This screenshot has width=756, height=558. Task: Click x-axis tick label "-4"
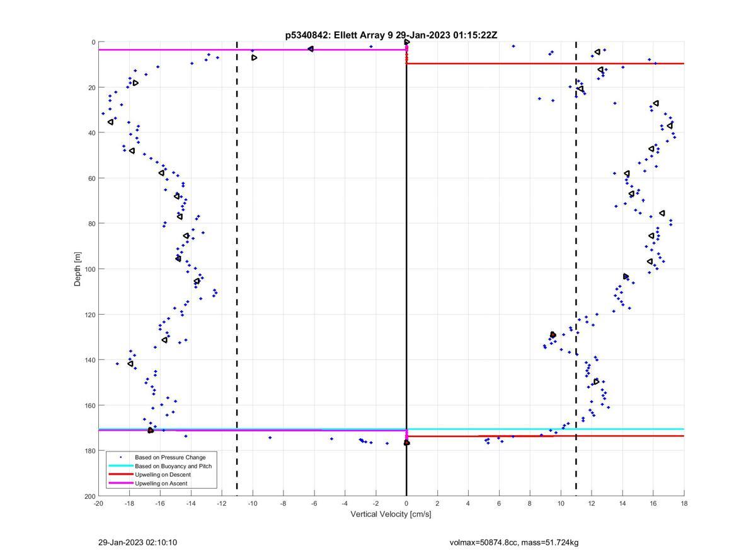click(345, 503)
